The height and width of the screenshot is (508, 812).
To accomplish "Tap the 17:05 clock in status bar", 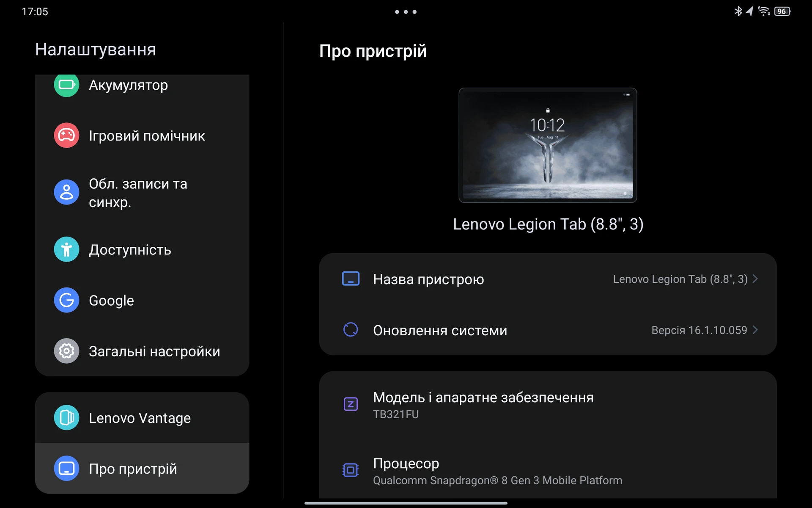I will pos(35,11).
